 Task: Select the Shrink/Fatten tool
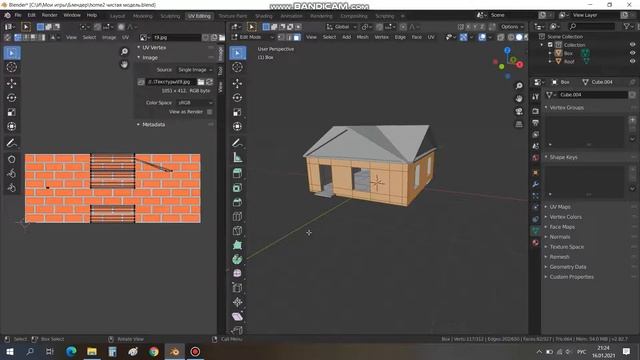238,302
